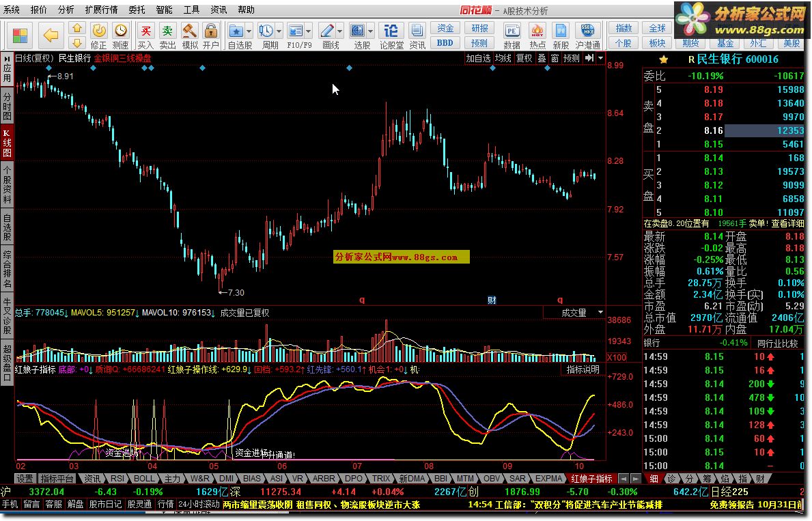Open the 成交量 indicator dropdown
Viewport: 812px width, 521px height.
(x=601, y=313)
